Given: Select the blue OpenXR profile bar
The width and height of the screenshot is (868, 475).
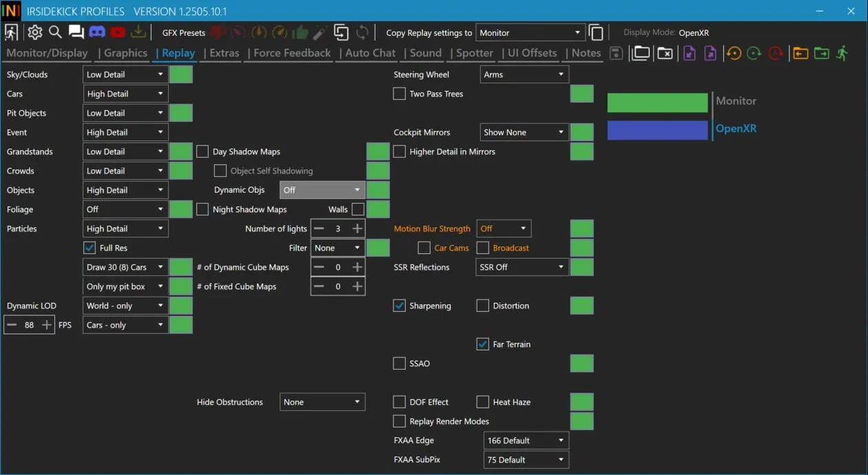Looking at the screenshot, I should click(x=657, y=130).
